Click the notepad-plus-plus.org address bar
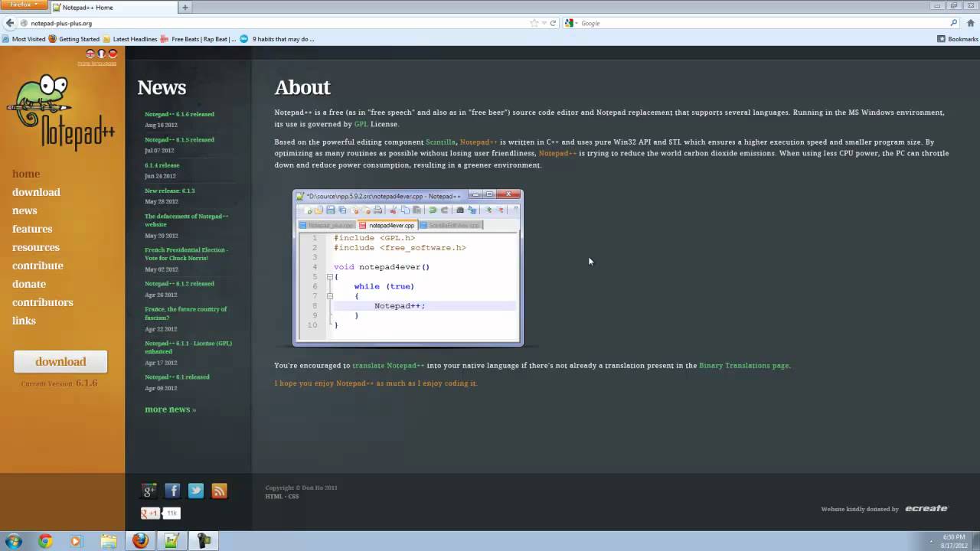The image size is (980, 551). [x=276, y=23]
